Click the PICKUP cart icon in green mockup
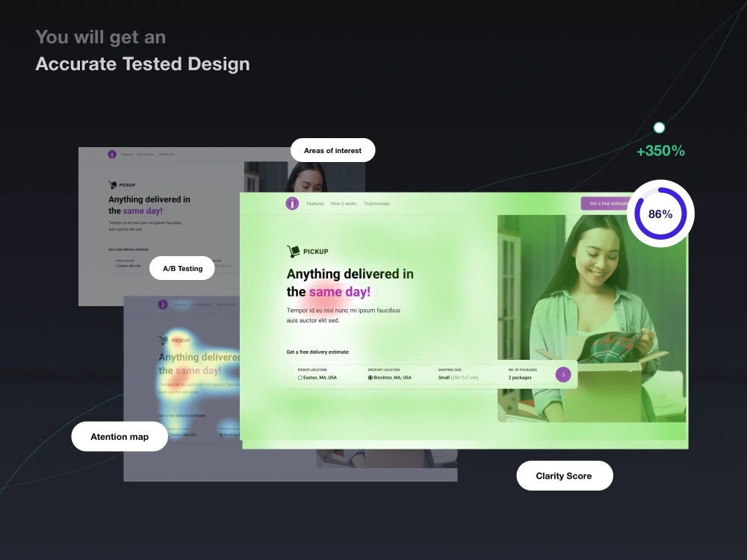The height and width of the screenshot is (560, 747). pyautogui.click(x=293, y=251)
